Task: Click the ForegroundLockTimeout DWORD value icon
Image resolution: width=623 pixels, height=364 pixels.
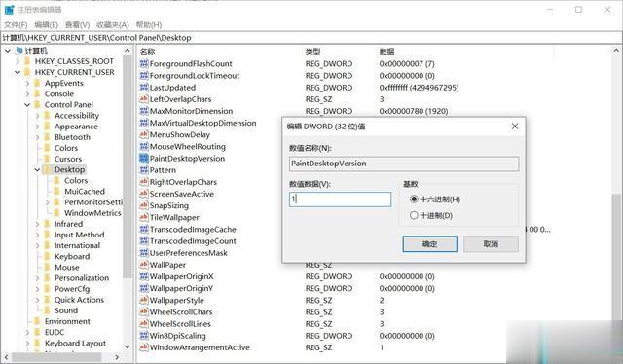Action: coord(144,76)
